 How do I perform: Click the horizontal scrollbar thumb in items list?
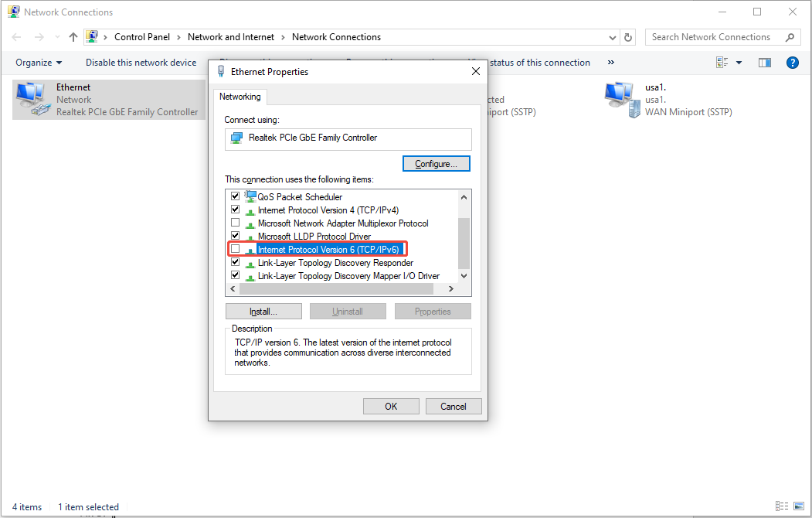(x=337, y=289)
